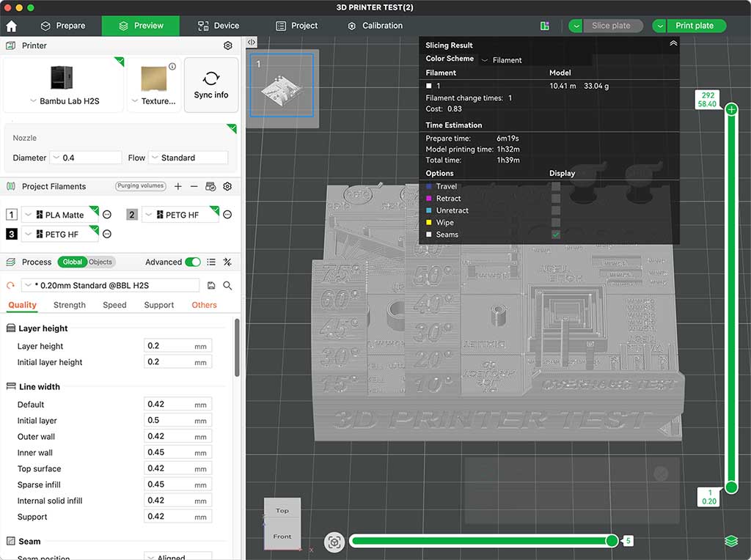Reset camera view icon at bottom
The height and width of the screenshot is (560, 751).
pos(334,542)
